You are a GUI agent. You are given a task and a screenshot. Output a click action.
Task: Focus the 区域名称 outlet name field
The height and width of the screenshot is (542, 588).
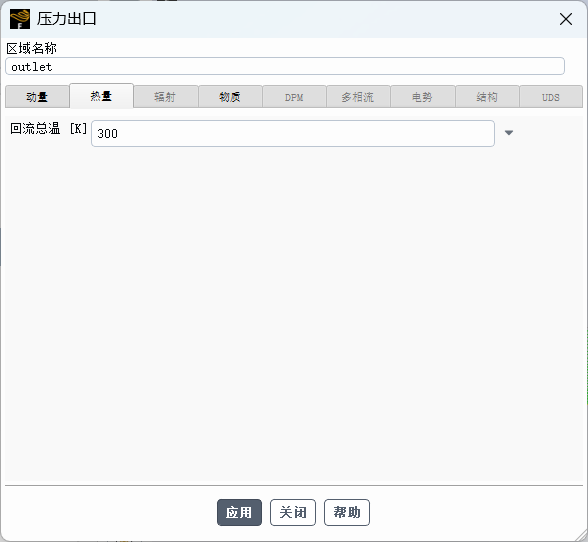pyautogui.click(x=285, y=66)
